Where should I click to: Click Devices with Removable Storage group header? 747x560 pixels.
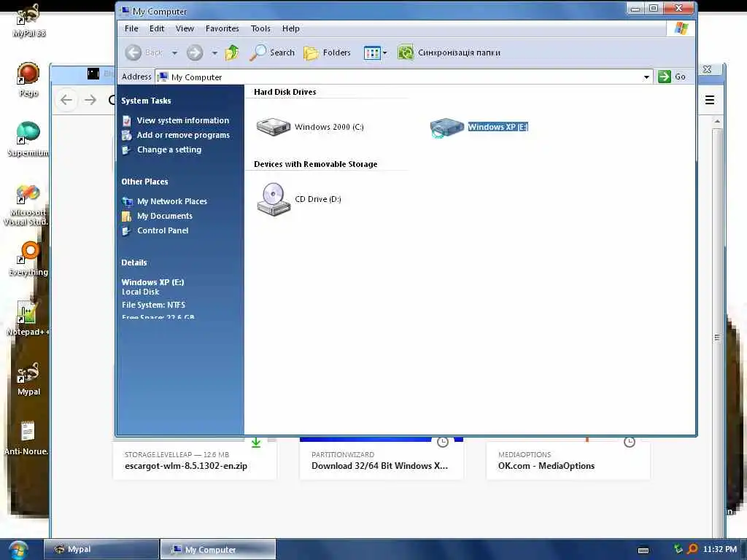[315, 164]
